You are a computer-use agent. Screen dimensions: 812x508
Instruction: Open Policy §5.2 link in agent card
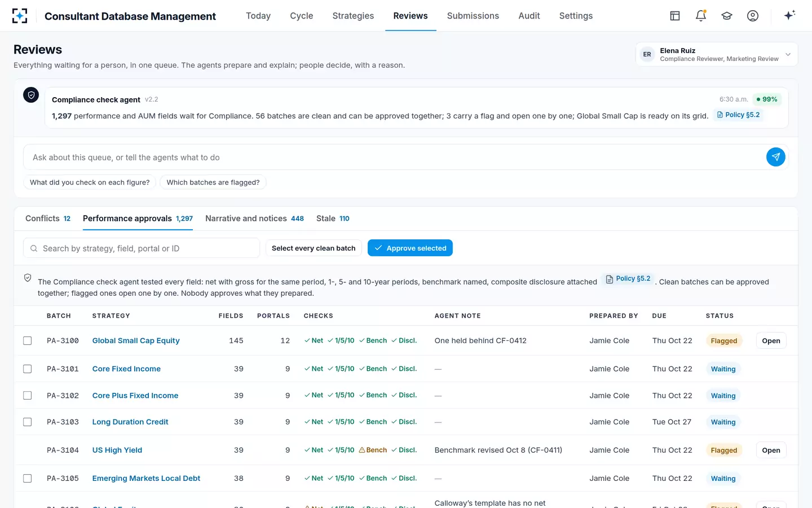738,115
